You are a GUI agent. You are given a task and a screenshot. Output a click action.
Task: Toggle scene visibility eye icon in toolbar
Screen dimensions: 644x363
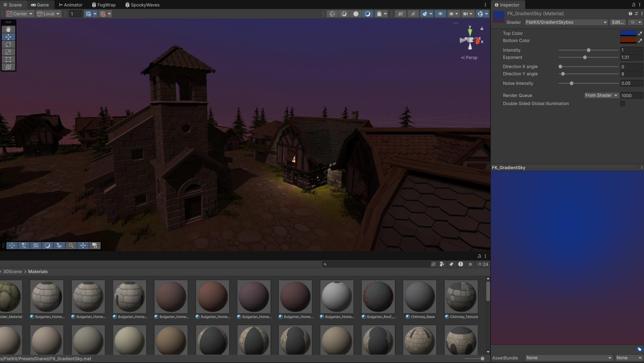pyautogui.click(x=440, y=14)
